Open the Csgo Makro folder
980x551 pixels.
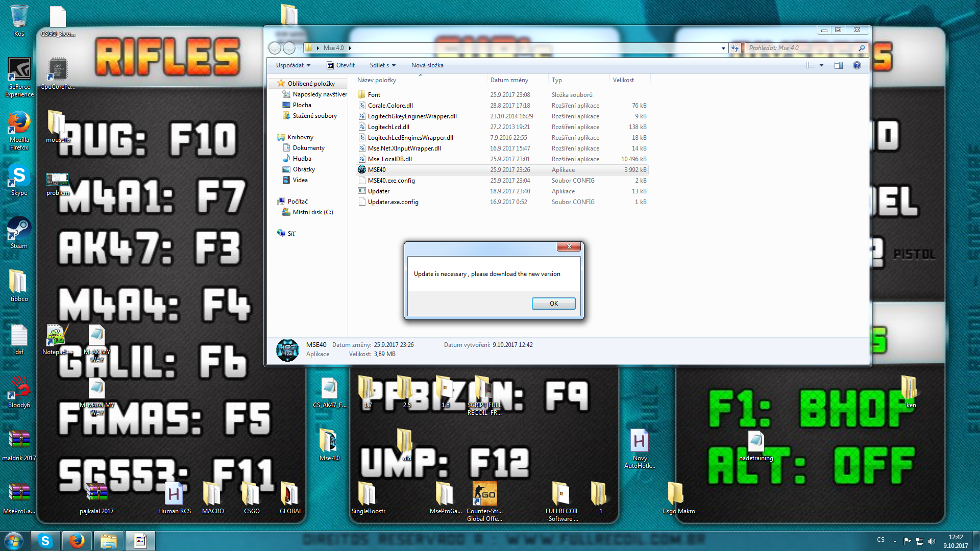678,498
